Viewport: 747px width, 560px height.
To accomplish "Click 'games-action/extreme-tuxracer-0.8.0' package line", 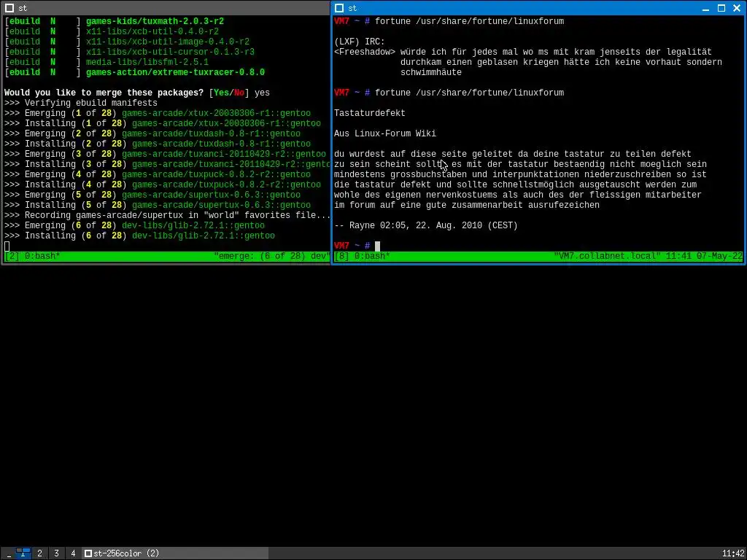I will point(175,72).
